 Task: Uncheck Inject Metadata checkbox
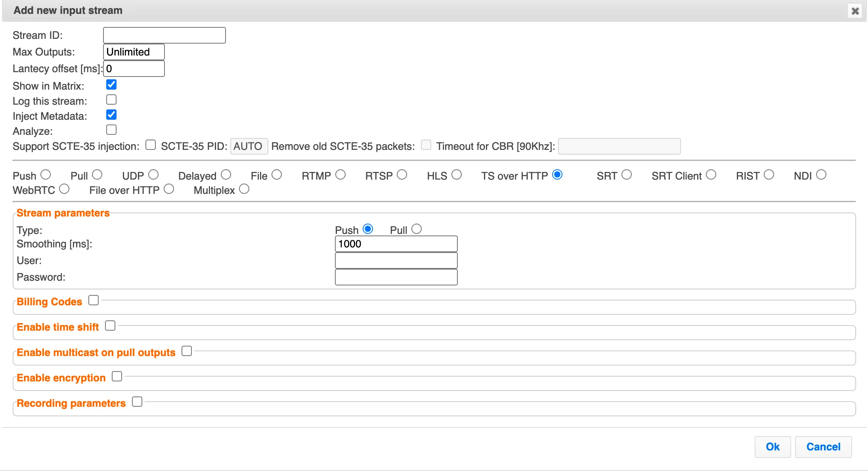pyautogui.click(x=111, y=115)
